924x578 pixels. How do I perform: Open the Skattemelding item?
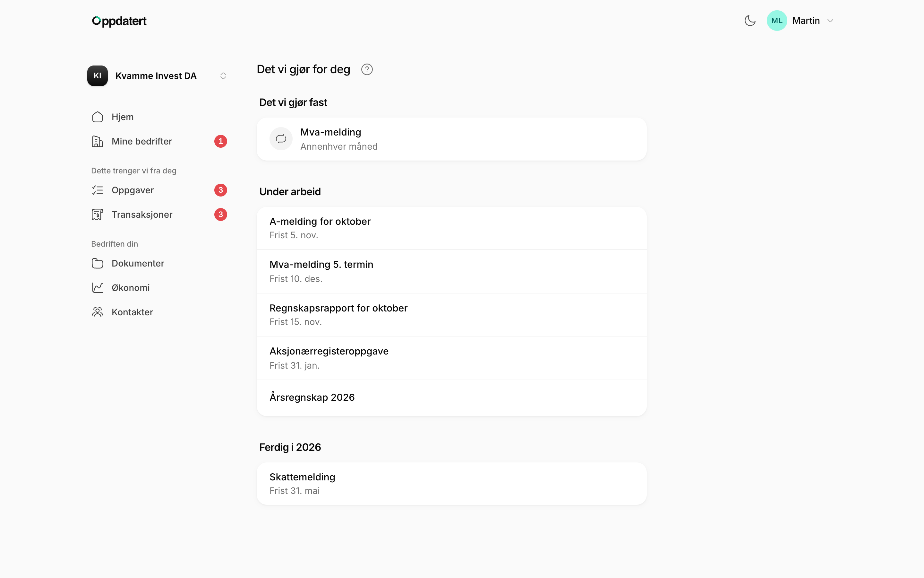452,484
